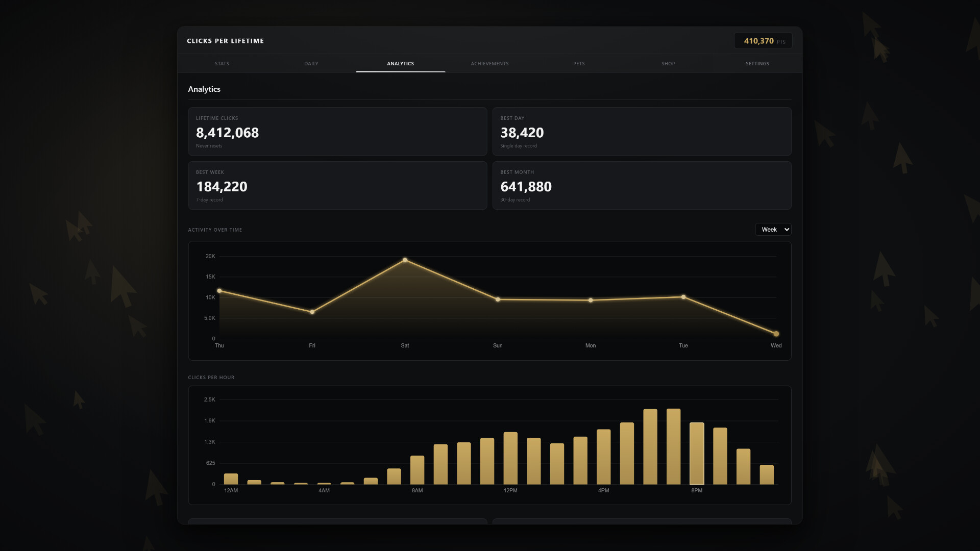980x551 pixels.
Task: Click the 2.5K axis label on bar chart
Action: (210, 399)
